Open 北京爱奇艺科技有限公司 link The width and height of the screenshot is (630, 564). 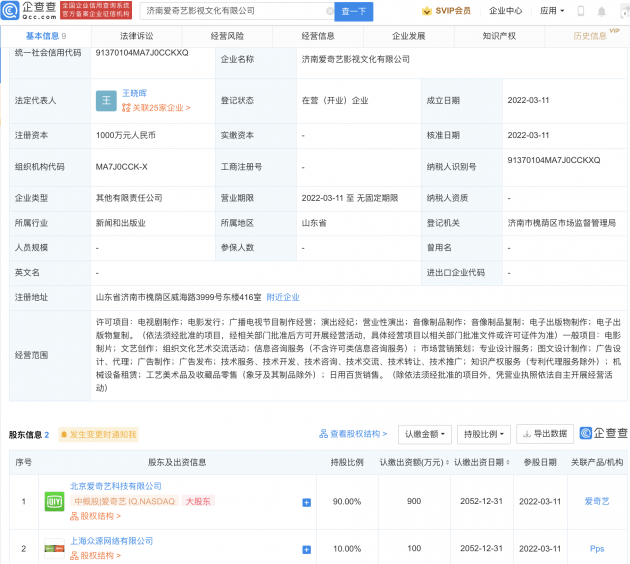coord(116,486)
